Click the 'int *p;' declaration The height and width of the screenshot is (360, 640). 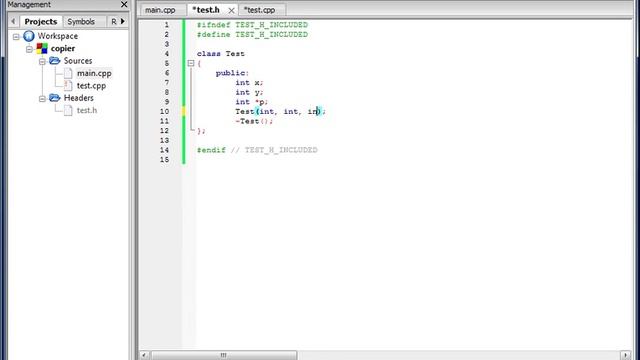pos(251,102)
